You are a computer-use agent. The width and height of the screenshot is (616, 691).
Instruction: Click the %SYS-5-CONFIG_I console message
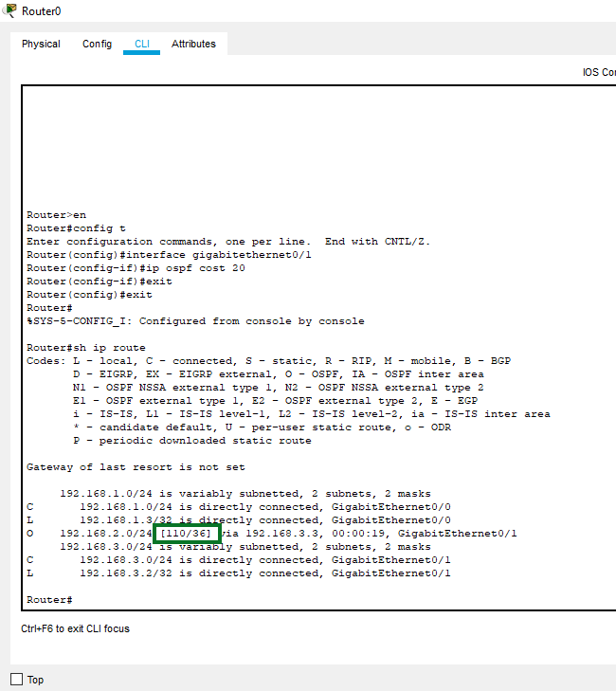click(x=195, y=321)
